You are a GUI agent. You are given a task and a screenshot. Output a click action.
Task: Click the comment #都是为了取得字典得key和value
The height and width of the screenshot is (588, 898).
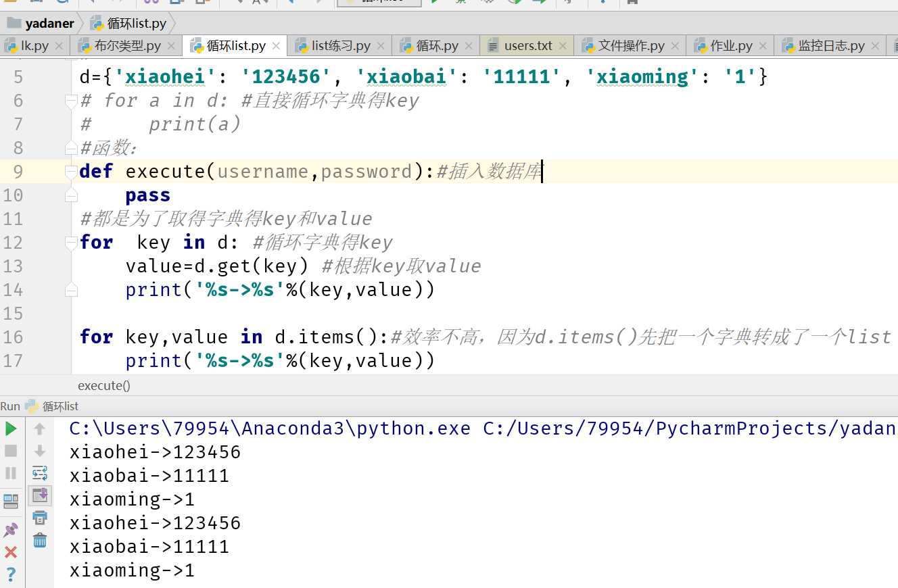pos(226,219)
